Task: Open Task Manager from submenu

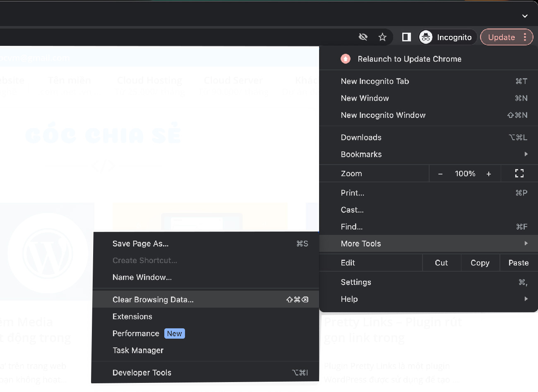Action: [206, 350]
